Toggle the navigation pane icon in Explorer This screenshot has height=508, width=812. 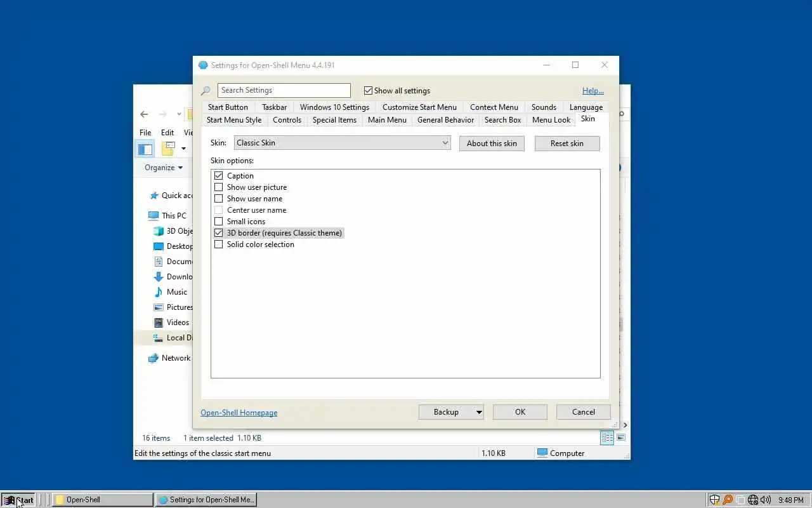click(x=145, y=149)
